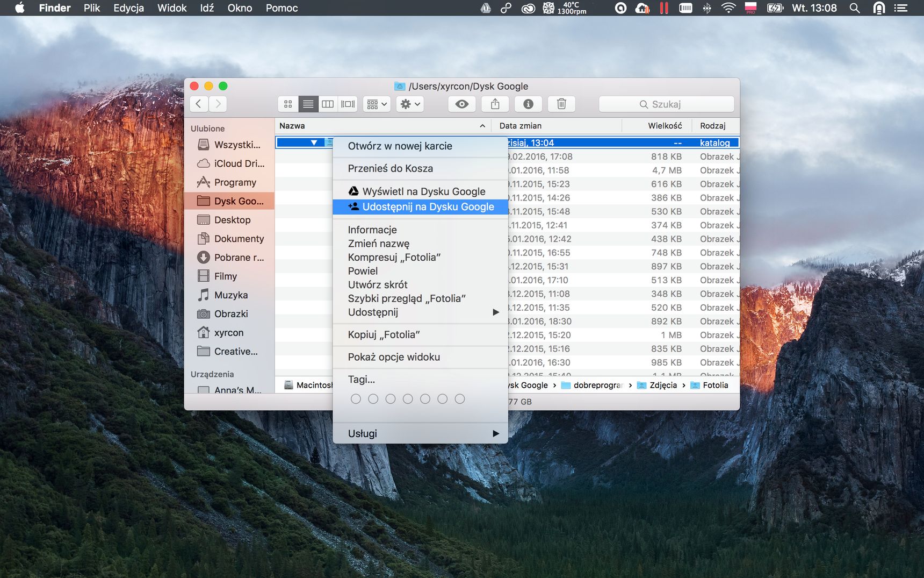Open Creative... folder in sidebar
This screenshot has height=578, width=924.
point(229,352)
